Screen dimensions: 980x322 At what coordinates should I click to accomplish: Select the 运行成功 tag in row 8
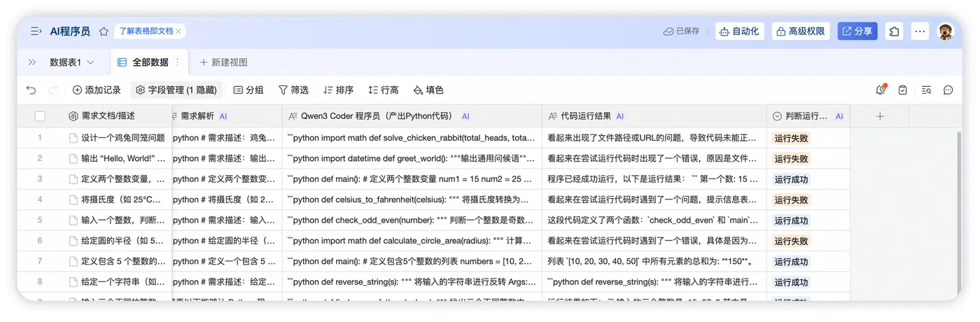791,282
